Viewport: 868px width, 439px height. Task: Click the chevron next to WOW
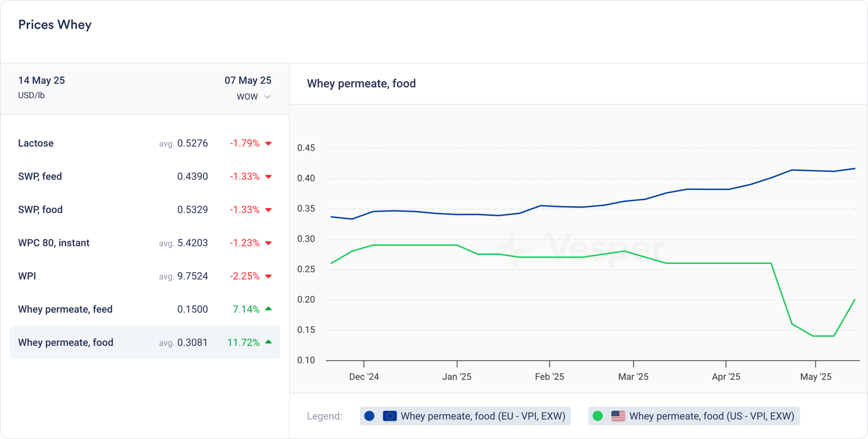click(267, 97)
